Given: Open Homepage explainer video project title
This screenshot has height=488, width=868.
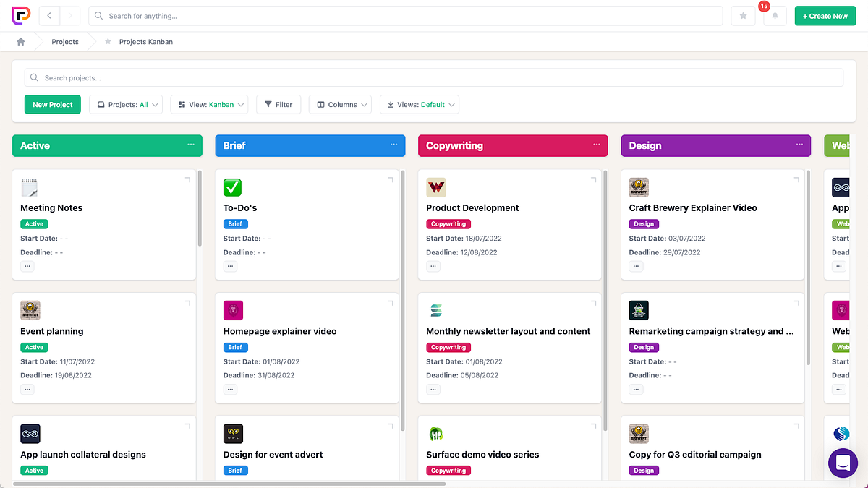Looking at the screenshot, I should click(x=280, y=331).
